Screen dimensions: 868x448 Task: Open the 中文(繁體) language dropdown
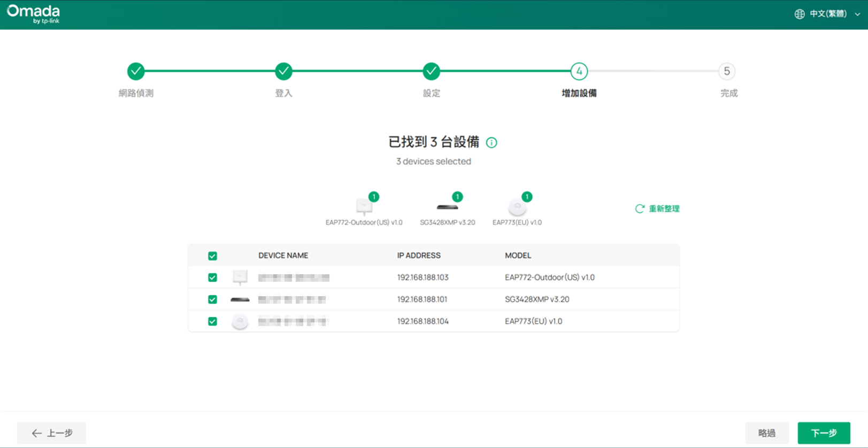(x=827, y=14)
